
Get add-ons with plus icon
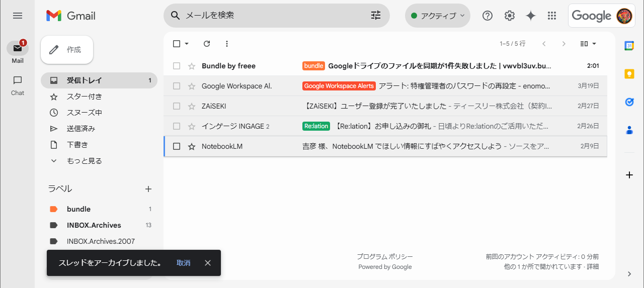click(x=629, y=175)
